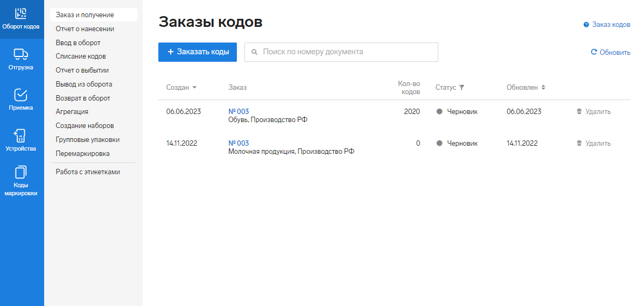
Task: Click the help icon beside Заказ кодов
Action: 586,25
